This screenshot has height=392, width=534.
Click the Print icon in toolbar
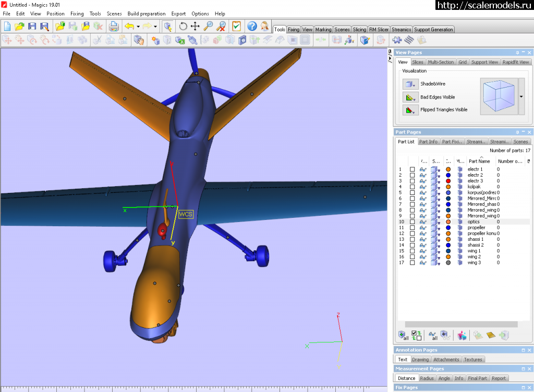tap(114, 26)
